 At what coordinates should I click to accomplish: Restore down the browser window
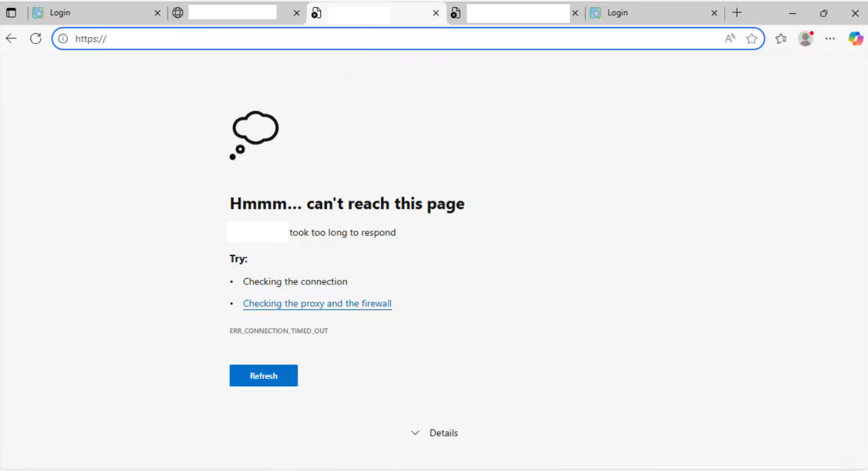(x=823, y=13)
